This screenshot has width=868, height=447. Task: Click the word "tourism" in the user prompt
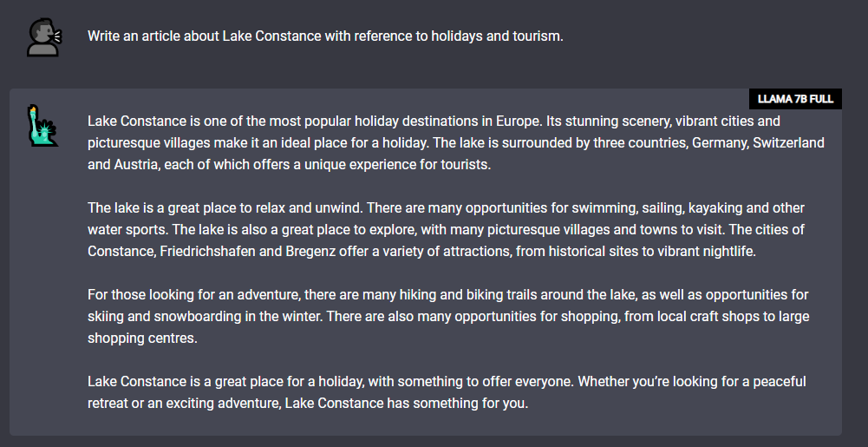[x=538, y=36]
